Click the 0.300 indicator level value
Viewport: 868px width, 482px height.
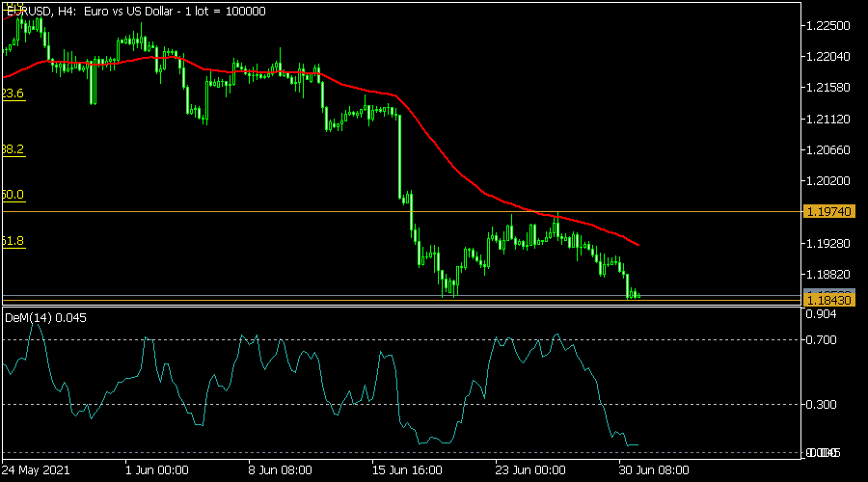click(821, 405)
